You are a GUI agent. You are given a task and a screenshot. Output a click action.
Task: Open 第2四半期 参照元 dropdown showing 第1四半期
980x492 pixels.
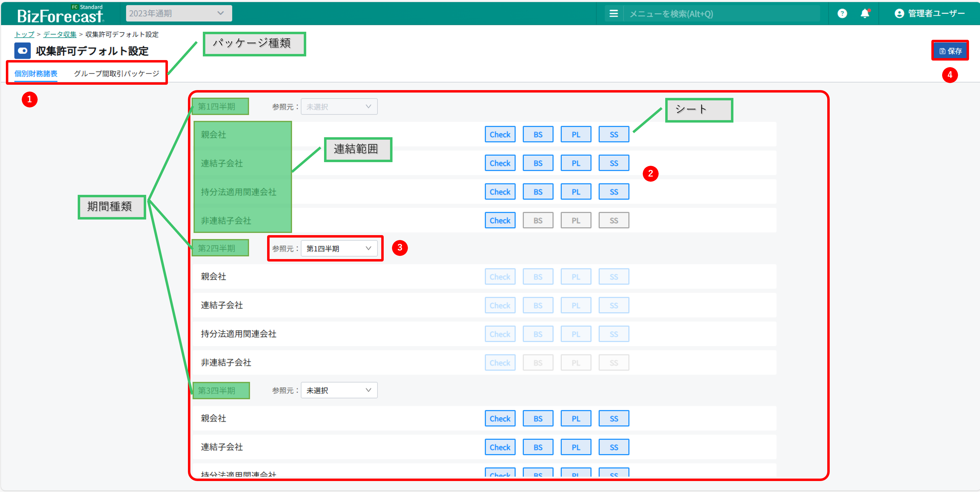pos(338,249)
